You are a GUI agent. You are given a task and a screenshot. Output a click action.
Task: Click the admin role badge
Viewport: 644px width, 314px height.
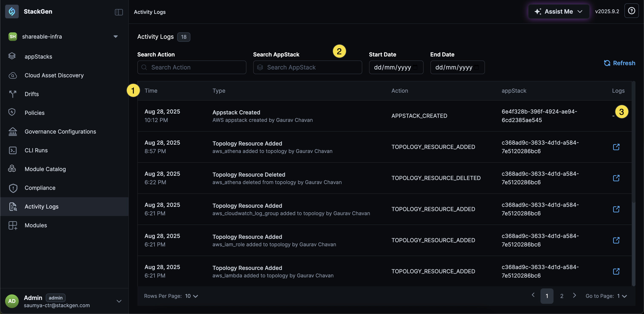(x=56, y=298)
